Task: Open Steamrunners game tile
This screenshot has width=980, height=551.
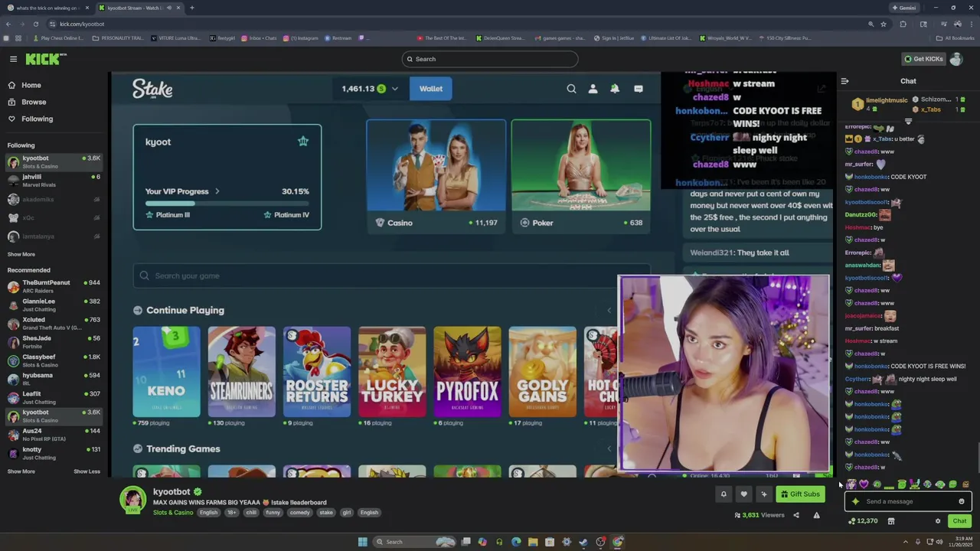Action: (x=241, y=372)
